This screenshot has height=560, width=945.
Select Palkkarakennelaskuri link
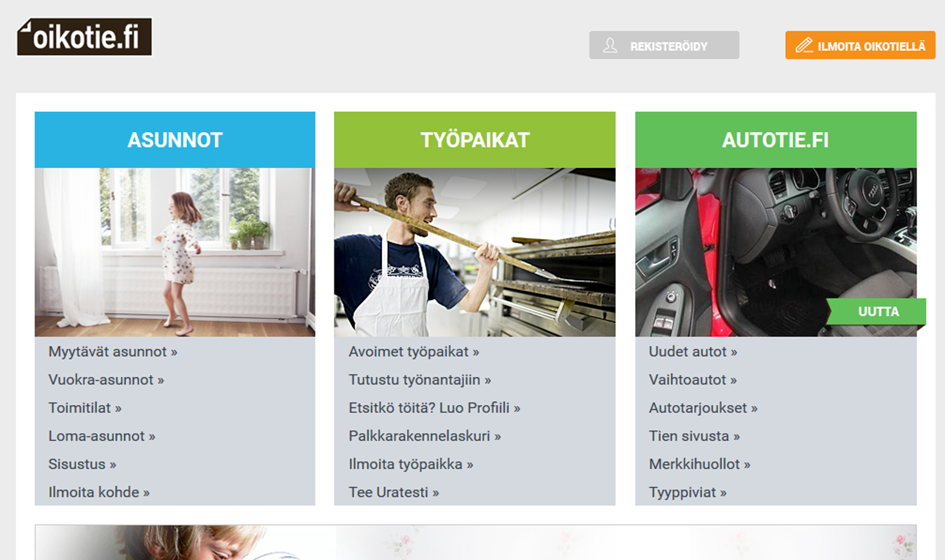[x=425, y=436]
